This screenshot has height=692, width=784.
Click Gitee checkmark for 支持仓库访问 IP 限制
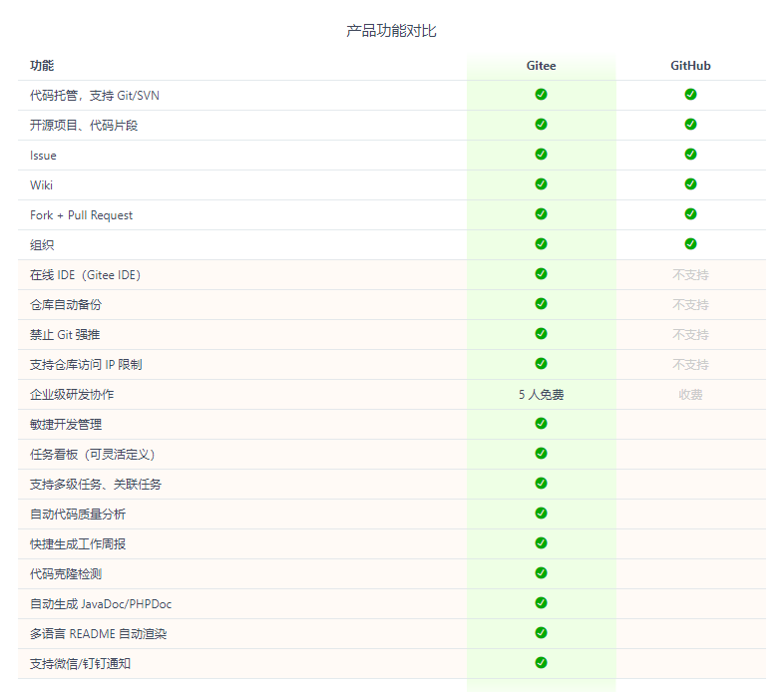click(541, 364)
